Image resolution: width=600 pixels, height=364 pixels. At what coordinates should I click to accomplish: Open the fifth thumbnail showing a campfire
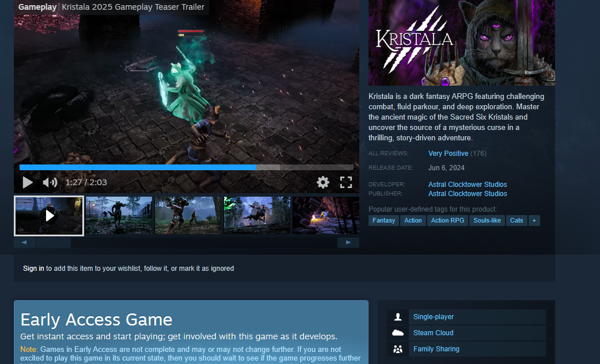(326, 216)
